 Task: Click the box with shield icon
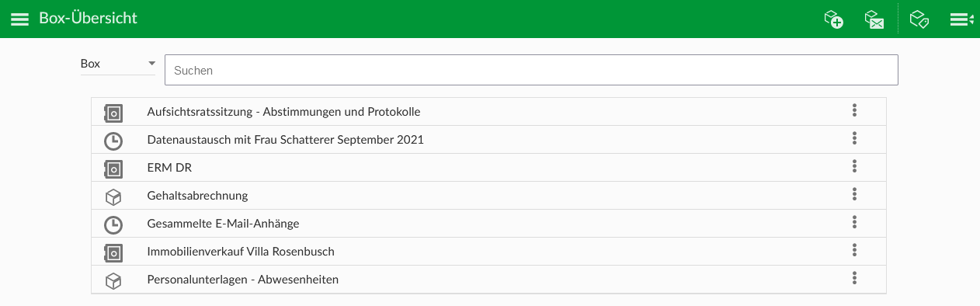(x=919, y=19)
